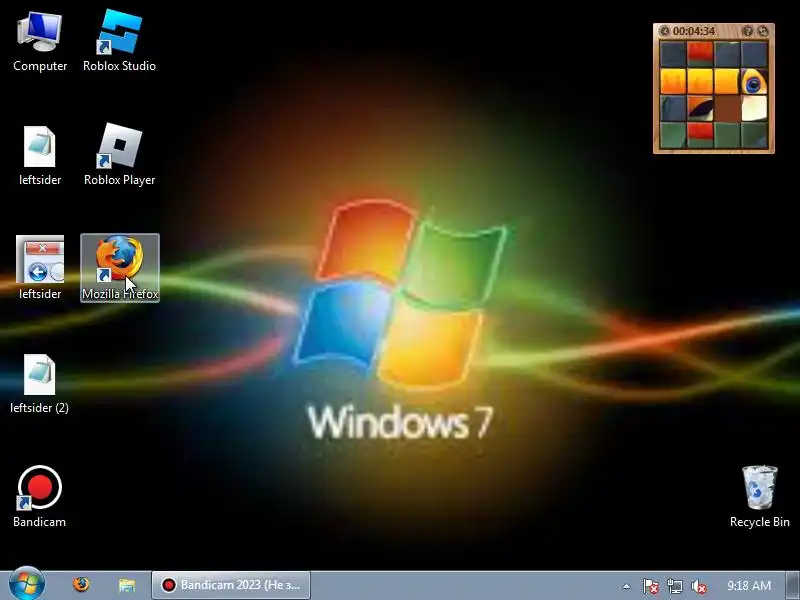Select the Mozilla Firefox desktop shortcut
This screenshot has height=600, width=800.
[120, 268]
